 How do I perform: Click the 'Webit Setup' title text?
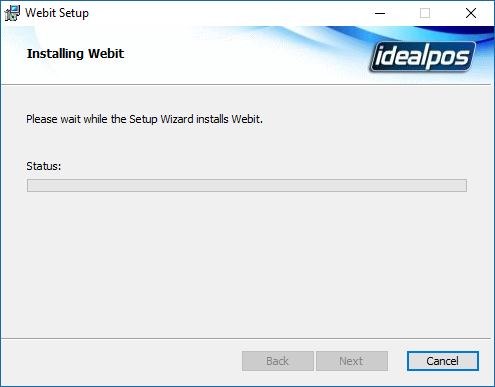[57, 13]
